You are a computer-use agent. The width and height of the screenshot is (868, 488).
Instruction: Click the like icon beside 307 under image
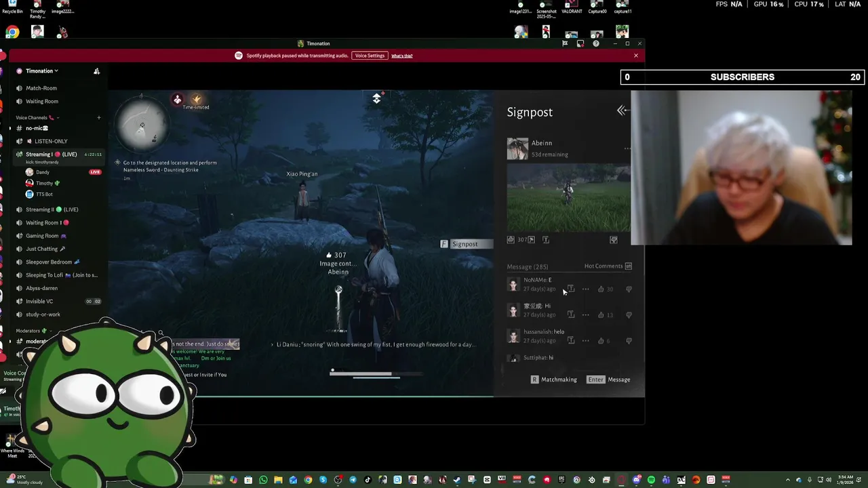(511, 240)
